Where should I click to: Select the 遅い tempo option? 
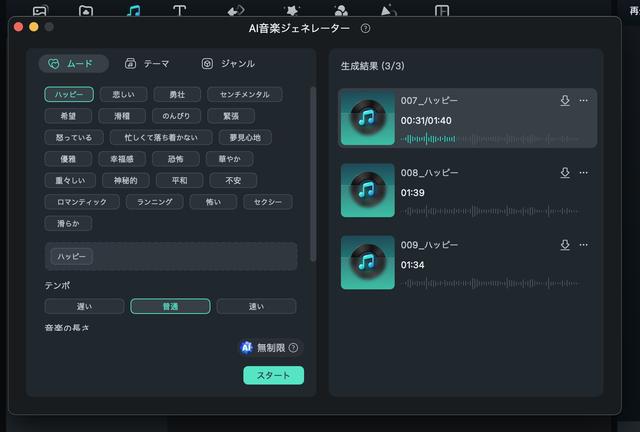pos(84,306)
